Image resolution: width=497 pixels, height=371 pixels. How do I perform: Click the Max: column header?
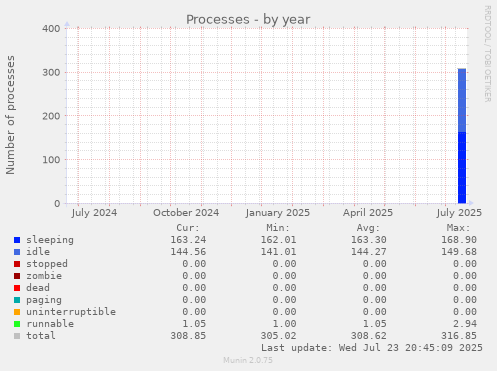click(458, 228)
